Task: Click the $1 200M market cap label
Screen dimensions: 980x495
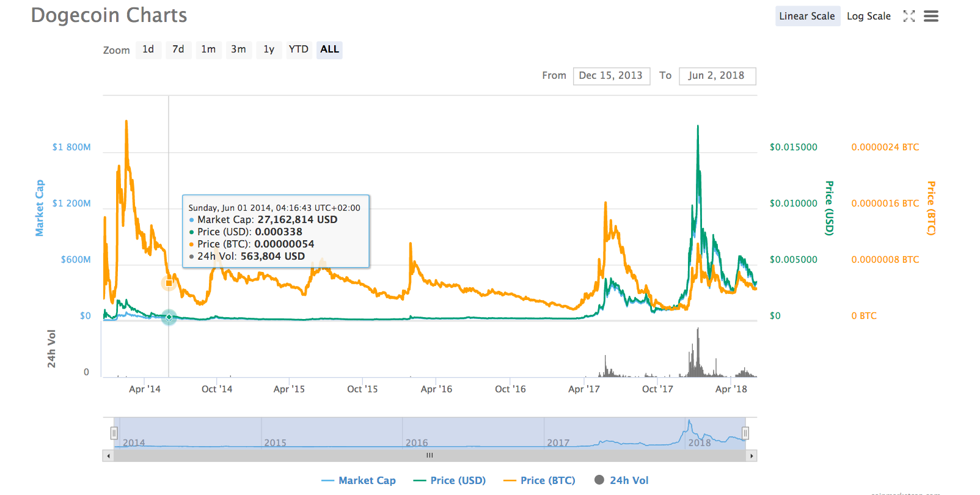Action: [71, 204]
